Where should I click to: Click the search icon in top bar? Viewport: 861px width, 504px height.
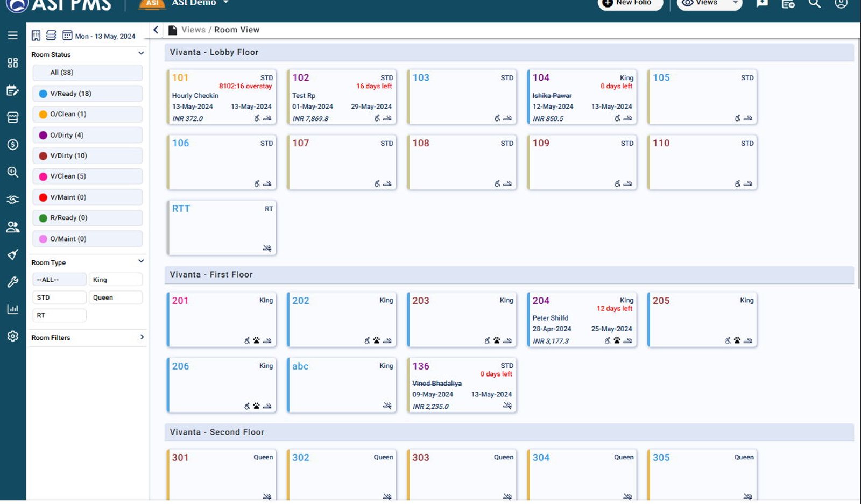[x=815, y=3]
